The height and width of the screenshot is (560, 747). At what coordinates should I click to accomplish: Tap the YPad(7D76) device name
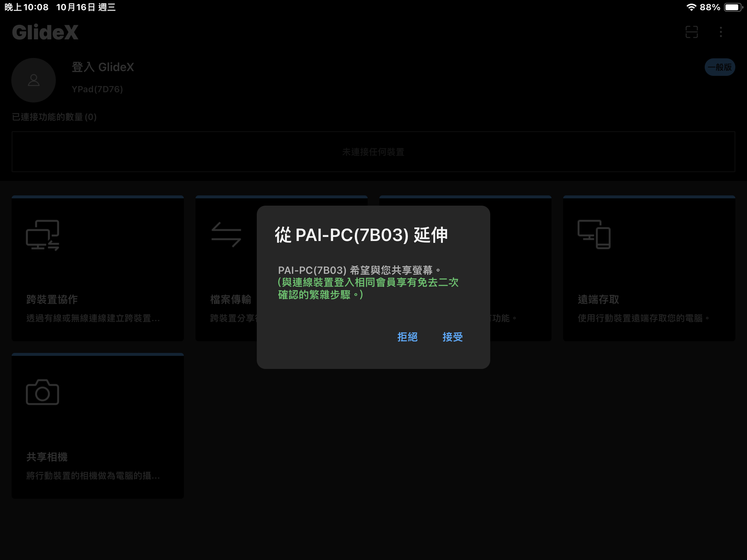[x=97, y=89]
